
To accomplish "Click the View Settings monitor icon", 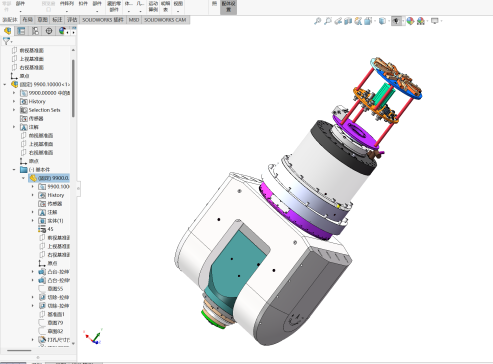I will pos(435,21).
